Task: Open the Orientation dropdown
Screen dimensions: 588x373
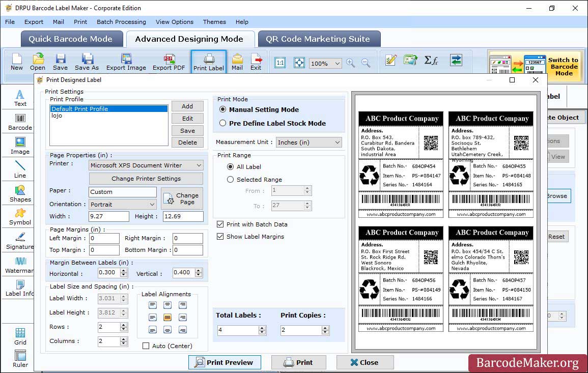Action: [123, 204]
